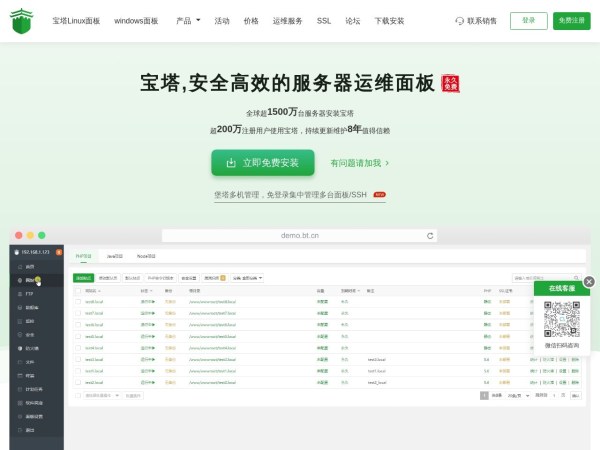Click the download icon in 立即免费安装 button
This screenshot has height=450, width=600.
[x=231, y=163]
